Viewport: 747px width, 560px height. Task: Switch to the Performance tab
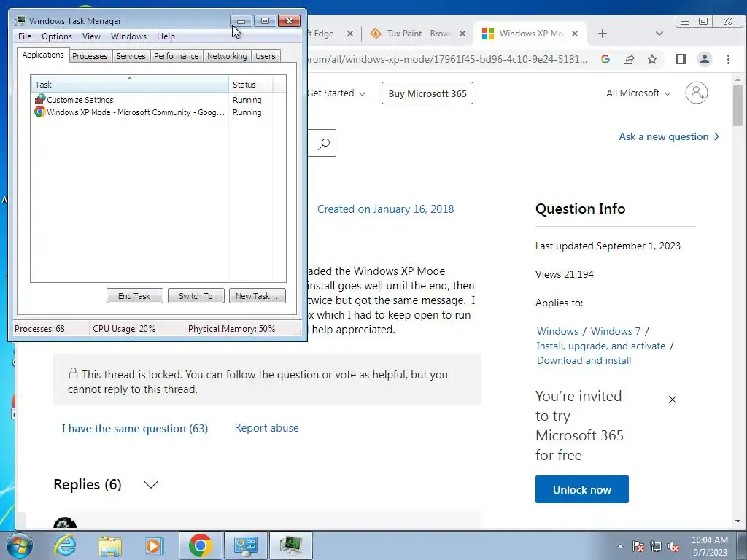[177, 56]
